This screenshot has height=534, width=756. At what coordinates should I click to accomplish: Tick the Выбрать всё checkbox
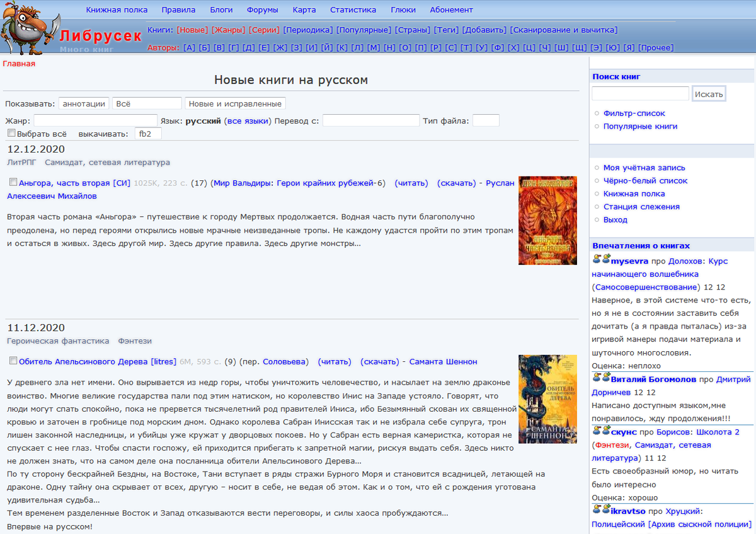click(11, 133)
